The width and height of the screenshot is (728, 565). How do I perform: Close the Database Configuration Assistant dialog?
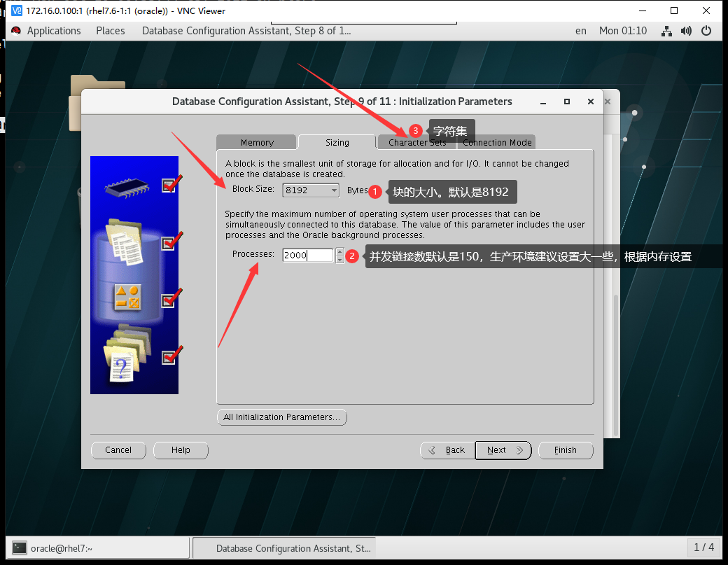tap(591, 102)
